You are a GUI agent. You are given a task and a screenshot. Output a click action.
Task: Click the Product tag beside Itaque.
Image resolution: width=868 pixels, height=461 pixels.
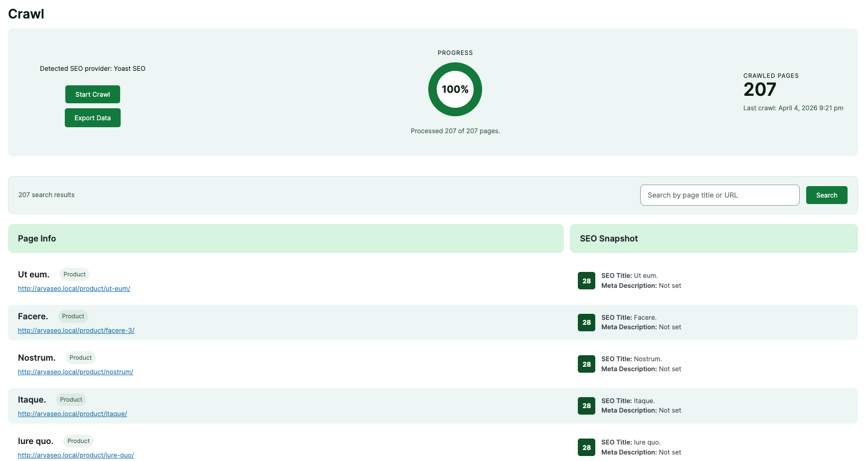[71, 400]
